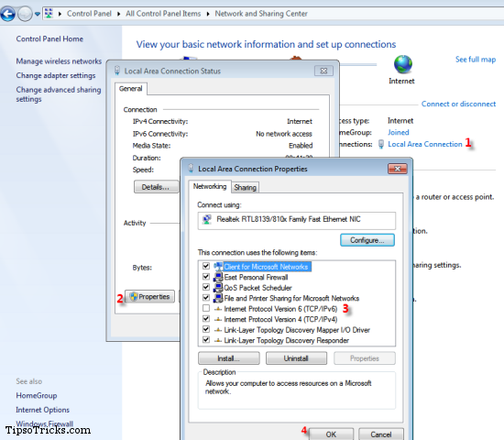
Task: Click OK in Connection Properties dialog
Action: (x=331, y=434)
